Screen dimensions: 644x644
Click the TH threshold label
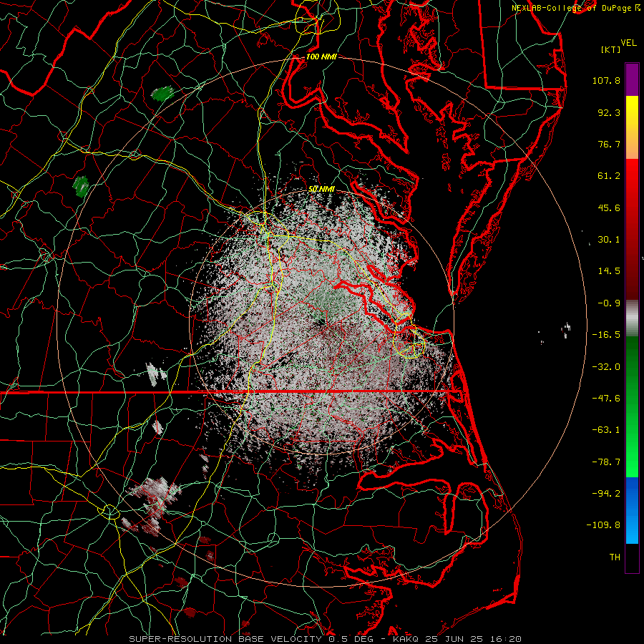[615, 557]
